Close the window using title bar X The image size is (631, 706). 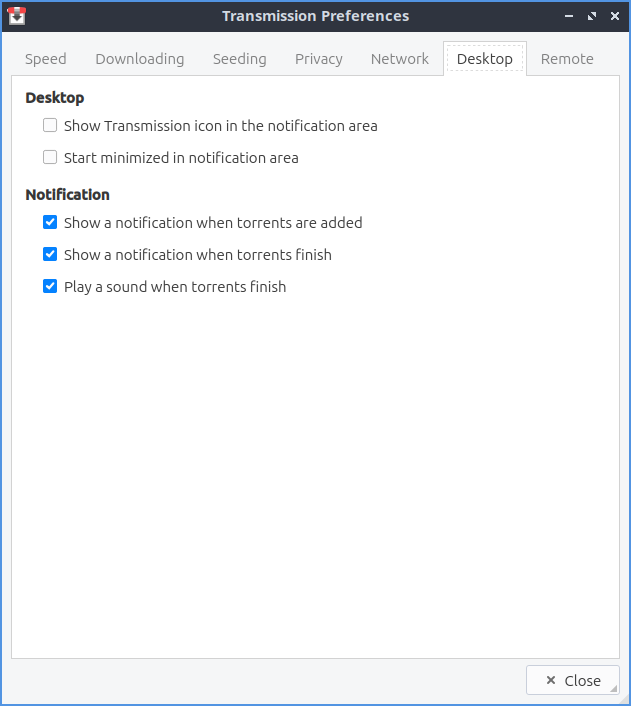[614, 16]
